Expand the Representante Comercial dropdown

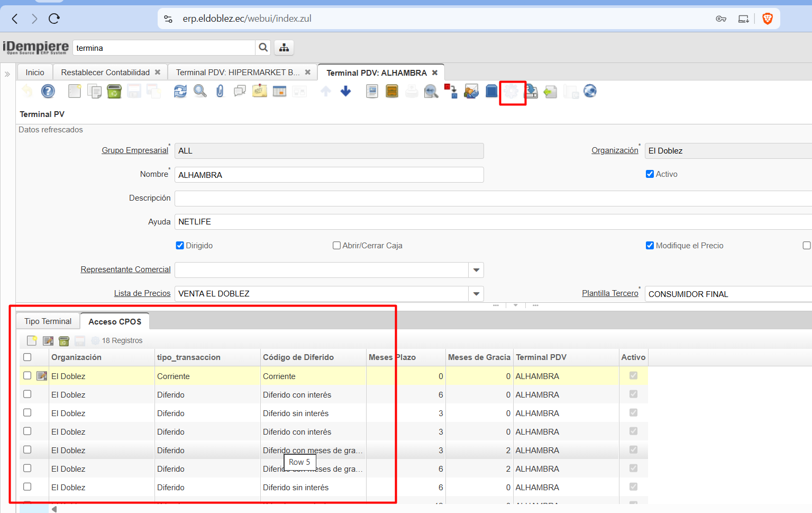pos(476,270)
